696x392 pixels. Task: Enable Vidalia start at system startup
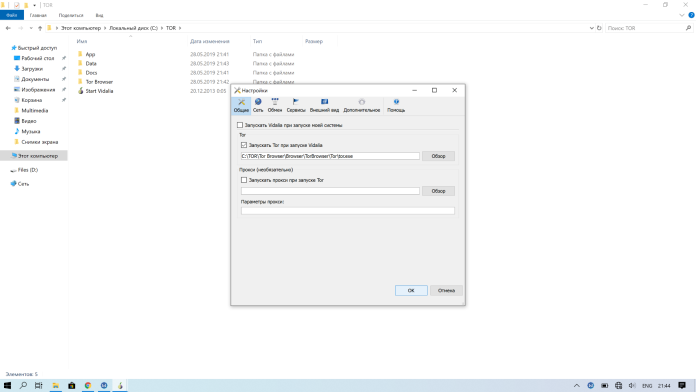[240, 125]
